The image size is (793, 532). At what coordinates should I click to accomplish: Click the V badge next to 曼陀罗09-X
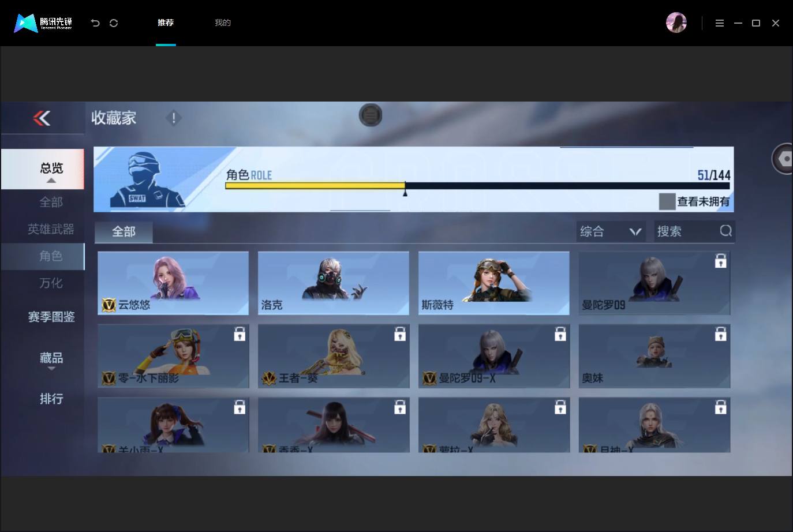click(429, 378)
